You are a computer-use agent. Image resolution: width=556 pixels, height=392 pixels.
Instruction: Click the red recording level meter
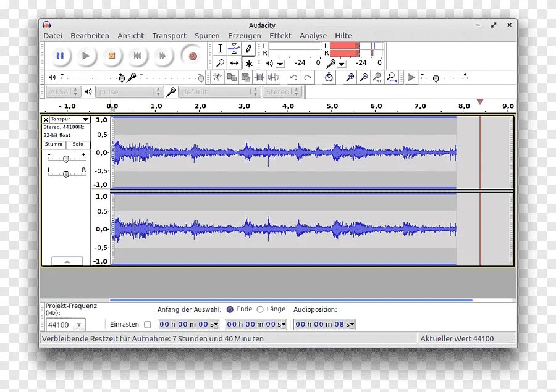(356, 49)
